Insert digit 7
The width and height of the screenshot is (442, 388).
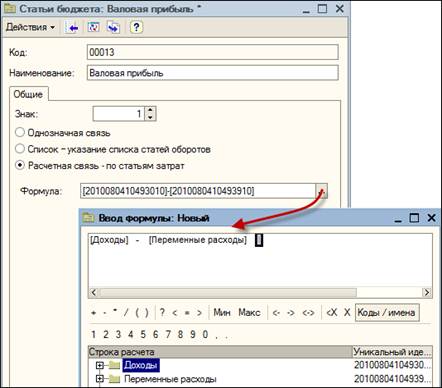(168, 334)
